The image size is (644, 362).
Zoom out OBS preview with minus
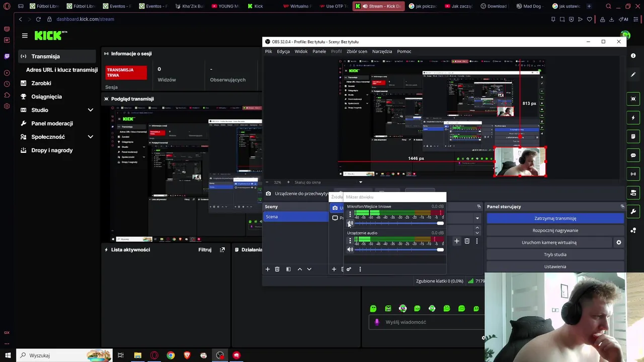tap(268, 182)
